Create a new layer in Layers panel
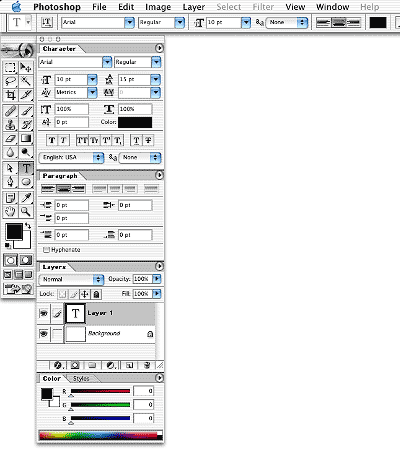400x450 pixels. (x=129, y=365)
